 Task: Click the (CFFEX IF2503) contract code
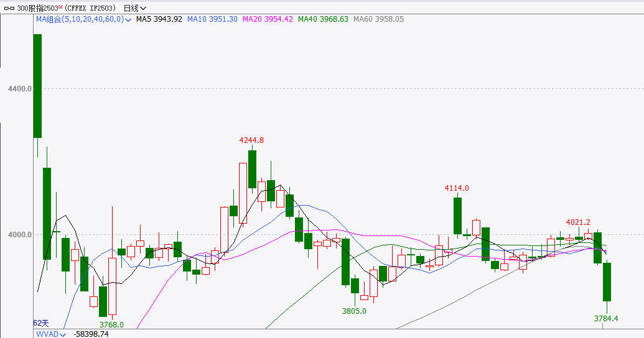(x=90, y=8)
